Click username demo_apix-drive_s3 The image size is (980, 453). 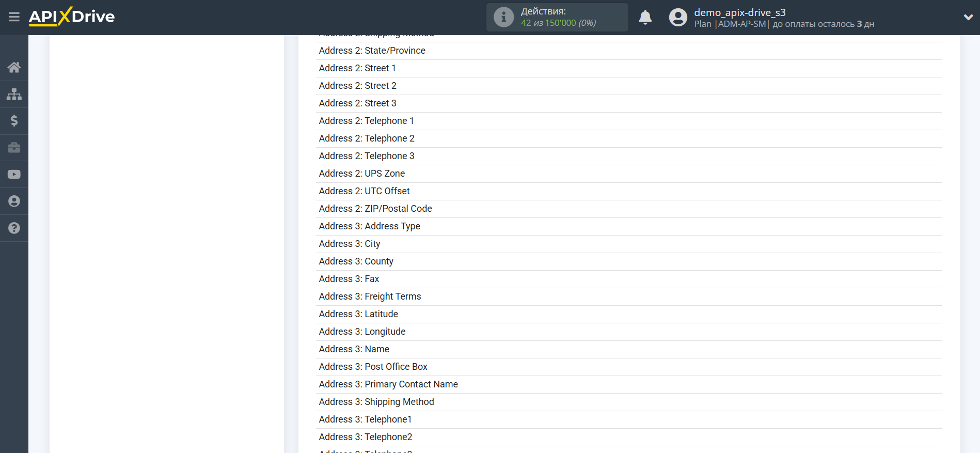click(739, 12)
